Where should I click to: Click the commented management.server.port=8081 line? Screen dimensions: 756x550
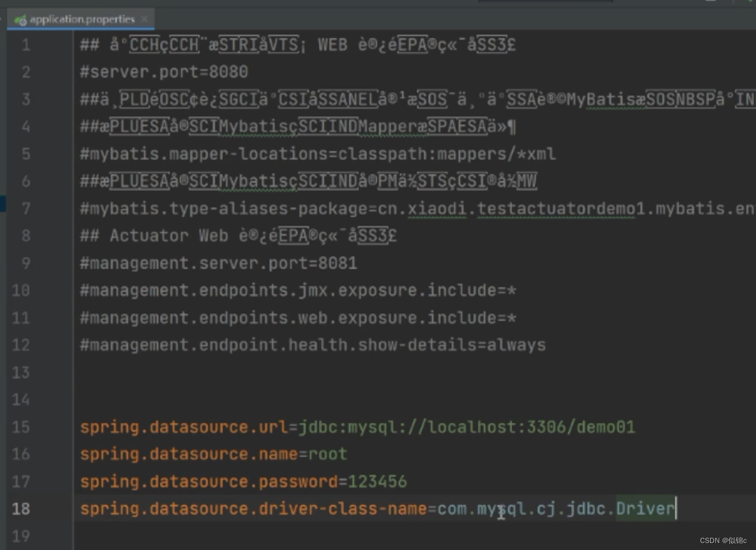[x=218, y=262]
